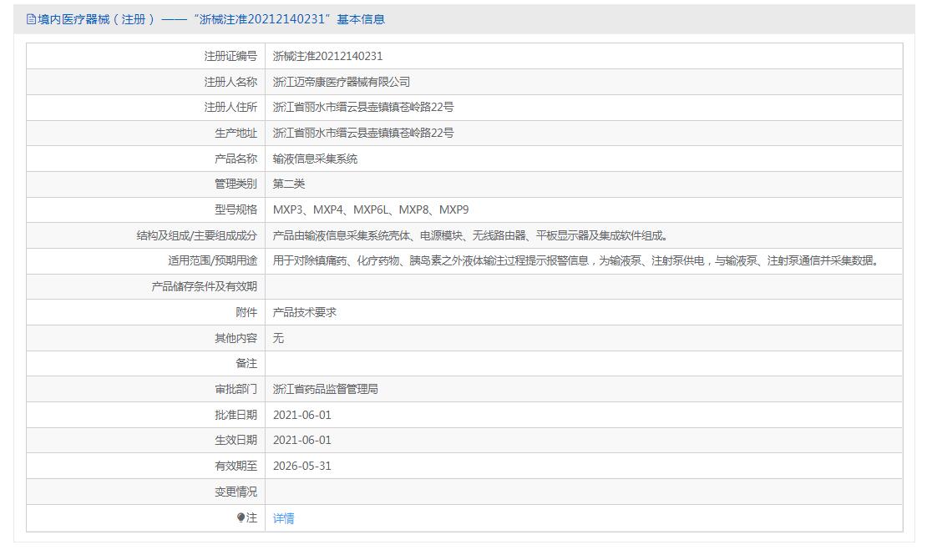Image resolution: width=932 pixels, height=560 pixels.
Task: Click the 审批部门 label
Action: [236, 389]
